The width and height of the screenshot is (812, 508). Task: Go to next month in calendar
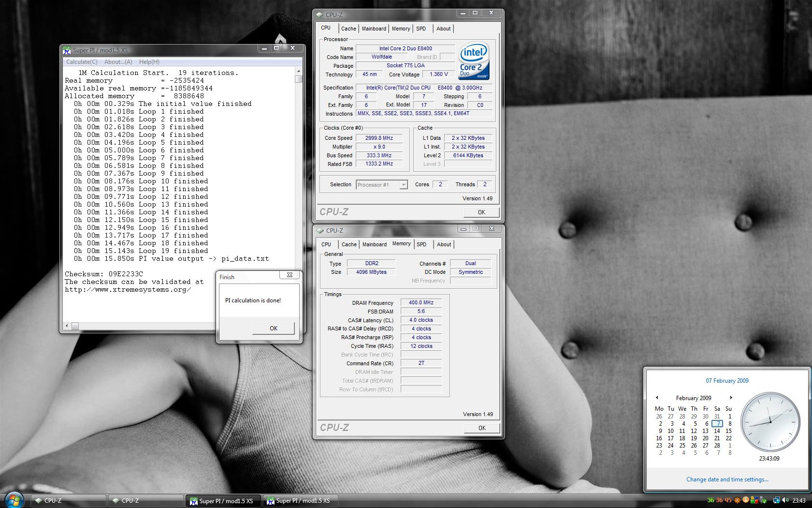click(731, 398)
